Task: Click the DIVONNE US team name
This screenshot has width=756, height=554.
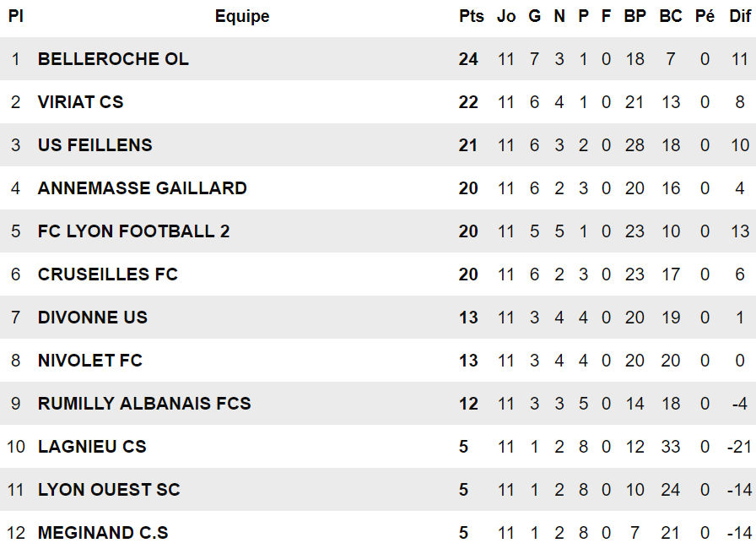Action: pos(92,318)
